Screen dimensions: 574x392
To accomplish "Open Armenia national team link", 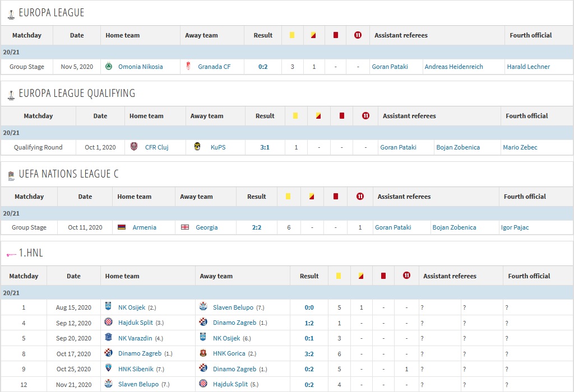I will coord(144,227).
